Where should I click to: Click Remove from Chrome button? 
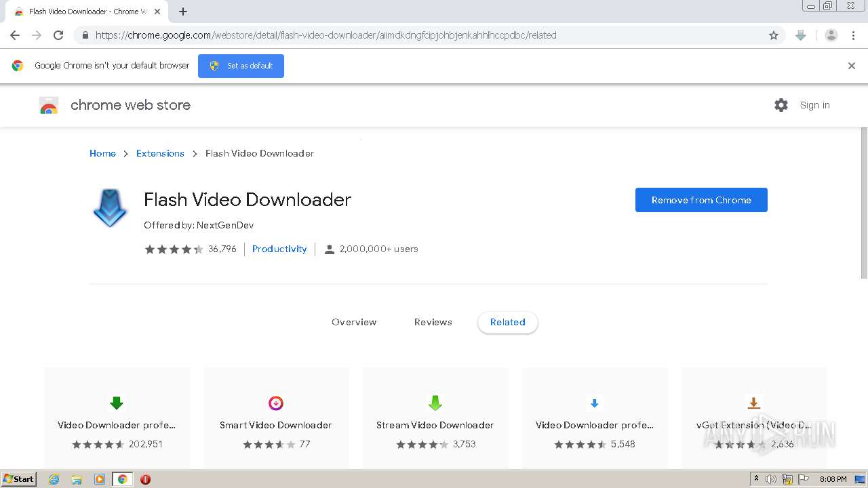tap(701, 200)
